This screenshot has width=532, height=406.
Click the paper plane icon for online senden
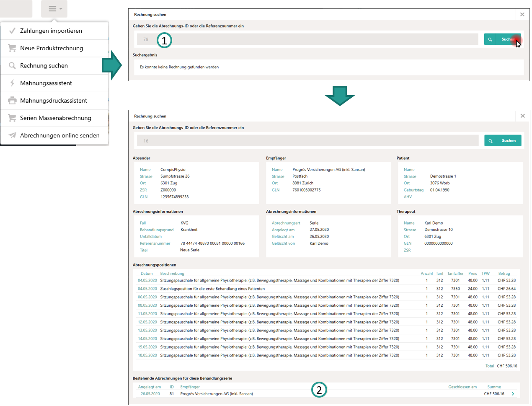point(12,135)
